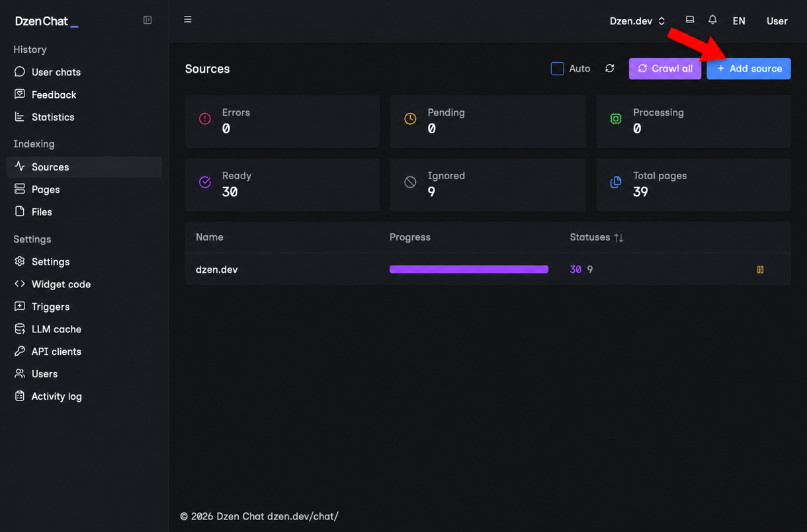
Task: Click the Crawl all button
Action: pos(665,69)
